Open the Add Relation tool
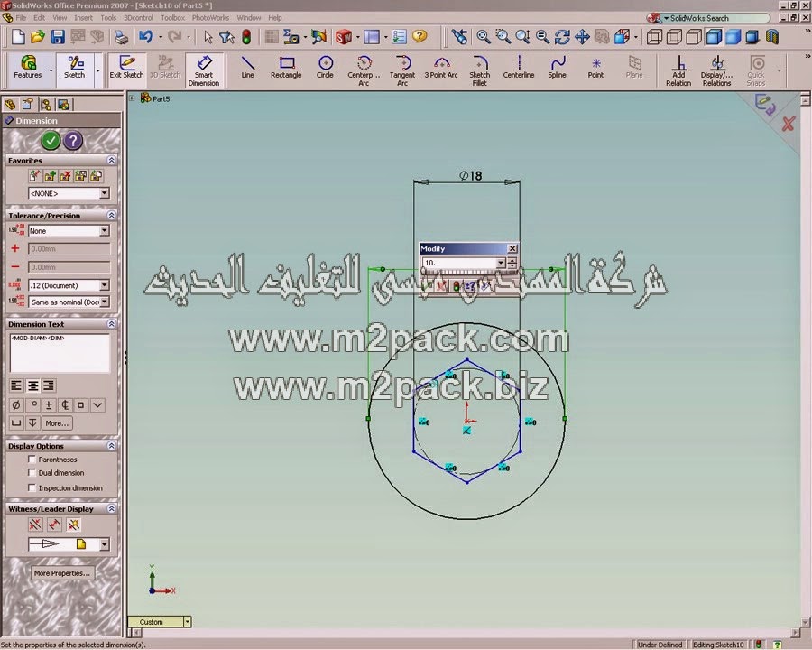The image size is (812, 650). coord(678,70)
